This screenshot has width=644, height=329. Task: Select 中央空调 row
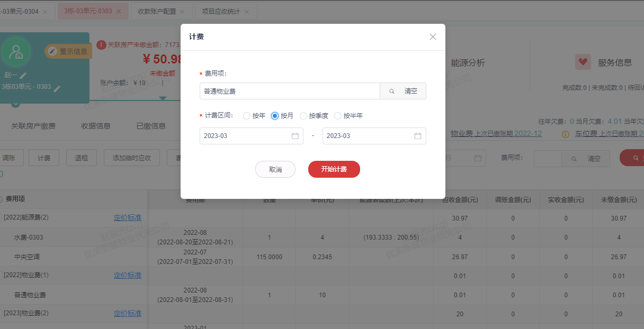[27, 257]
